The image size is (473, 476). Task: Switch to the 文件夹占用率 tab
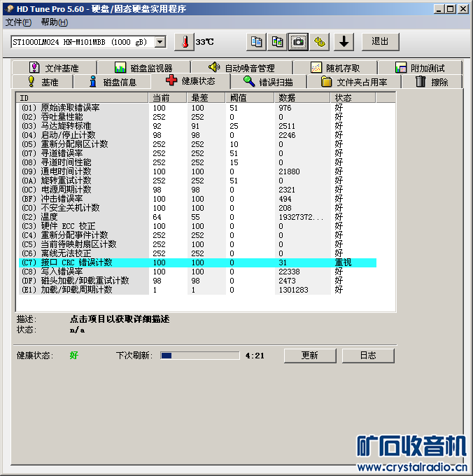click(x=354, y=82)
